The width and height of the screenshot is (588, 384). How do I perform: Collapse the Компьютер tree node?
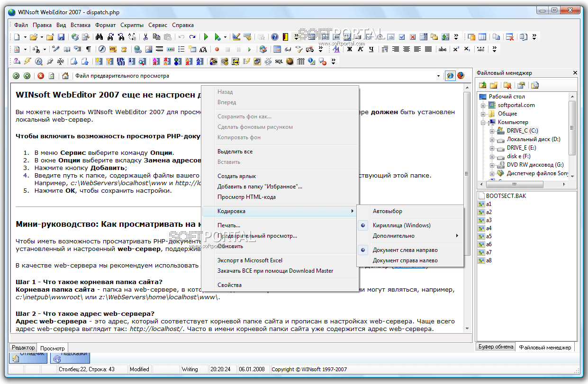[x=483, y=122]
